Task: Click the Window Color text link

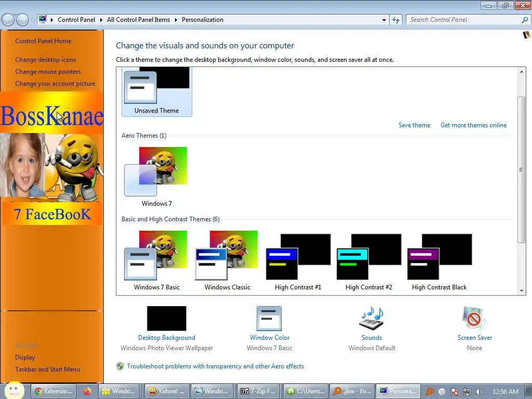Action: [x=270, y=338]
